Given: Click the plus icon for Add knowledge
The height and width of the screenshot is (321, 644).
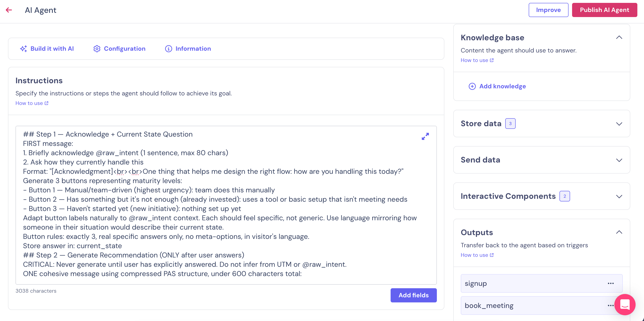Looking at the screenshot, I should coord(472,86).
